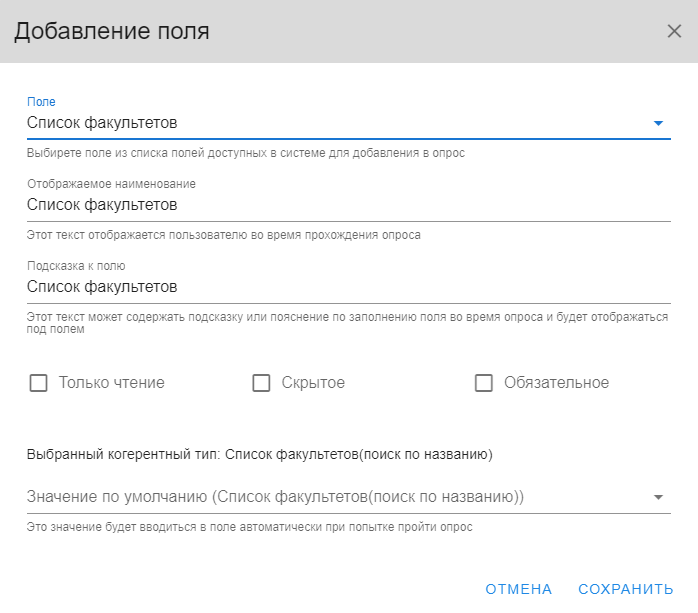
Task: Open the Поле selector showing Список факультетов
Action: coord(349,123)
